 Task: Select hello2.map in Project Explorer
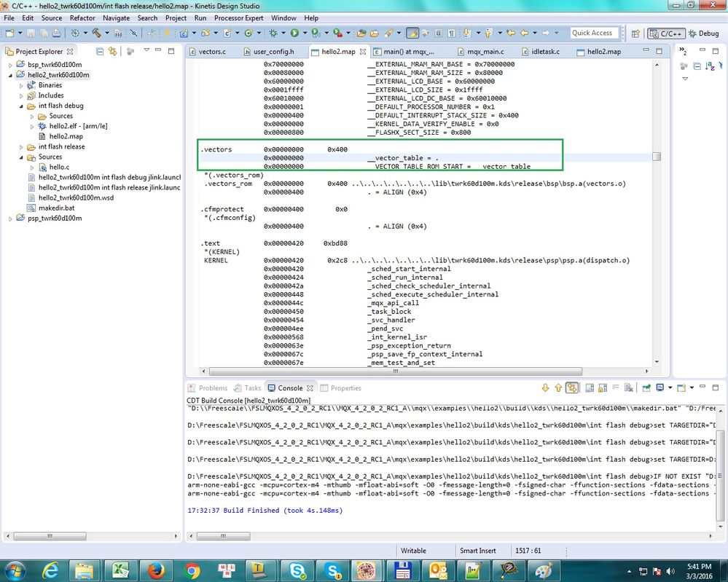coord(66,136)
